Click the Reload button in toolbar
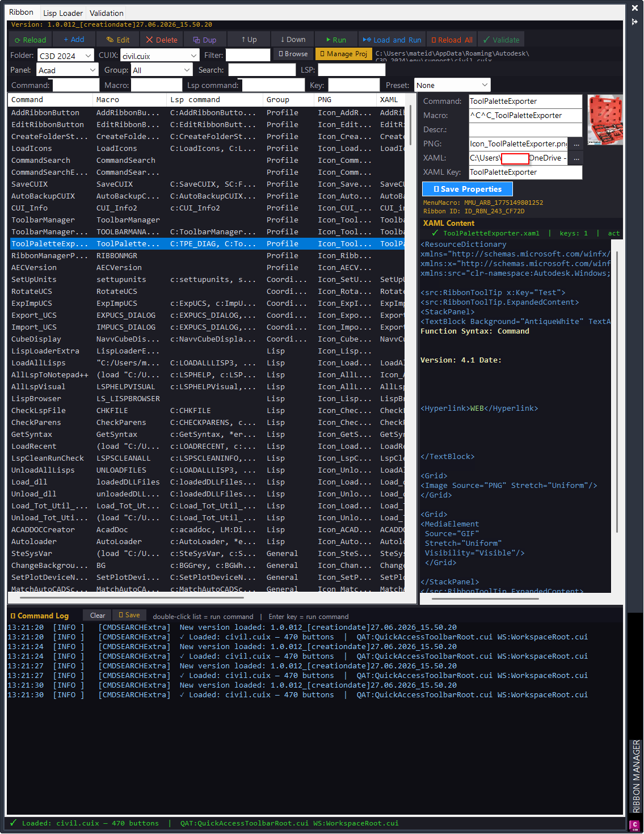Viewport: 644px width, 834px height. pos(30,40)
